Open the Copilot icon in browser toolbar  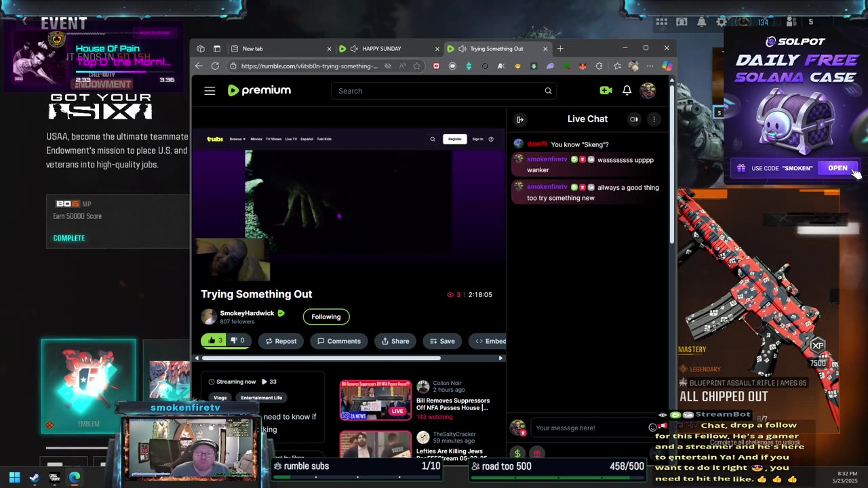[x=667, y=66]
